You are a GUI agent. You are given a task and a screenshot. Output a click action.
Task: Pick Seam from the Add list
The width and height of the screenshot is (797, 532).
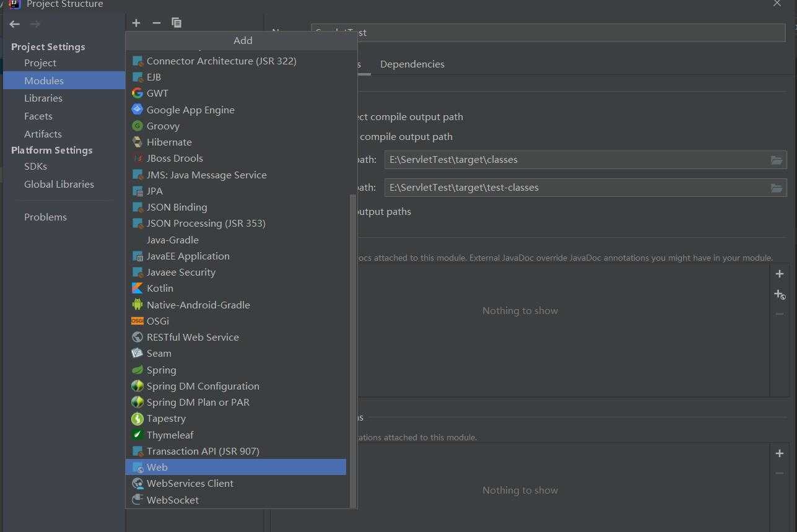point(236,353)
